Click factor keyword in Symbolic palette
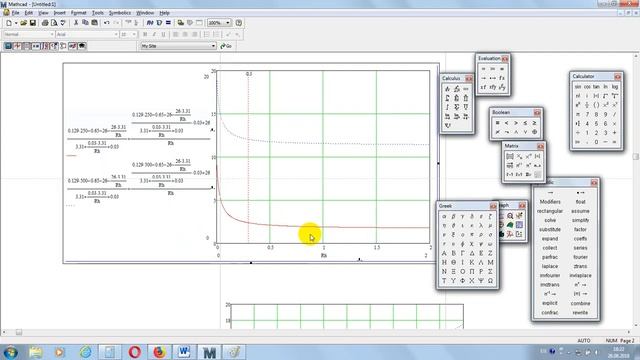The height and width of the screenshot is (360, 640). point(580,229)
